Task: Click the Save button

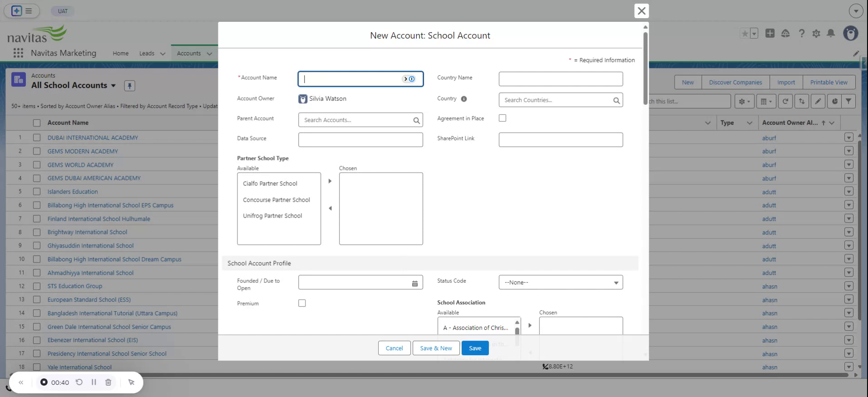Action: pyautogui.click(x=475, y=348)
